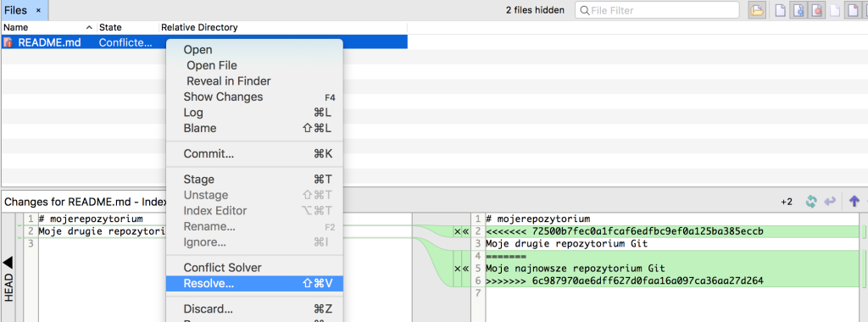Click 'Moje drugie repozytori' in left pane

pyautogui.click(x=103, y=231)
